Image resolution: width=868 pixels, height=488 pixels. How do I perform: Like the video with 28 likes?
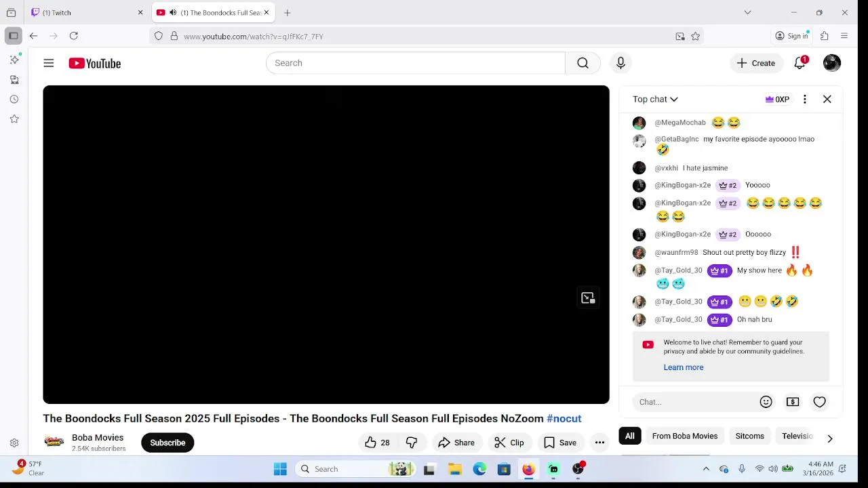tap(377, 443)
